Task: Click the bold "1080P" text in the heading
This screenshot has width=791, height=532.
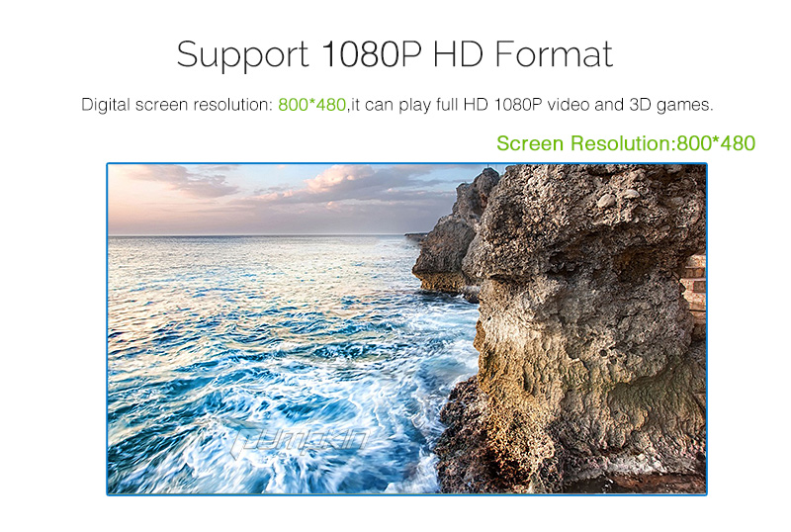Action: (371, 53)
